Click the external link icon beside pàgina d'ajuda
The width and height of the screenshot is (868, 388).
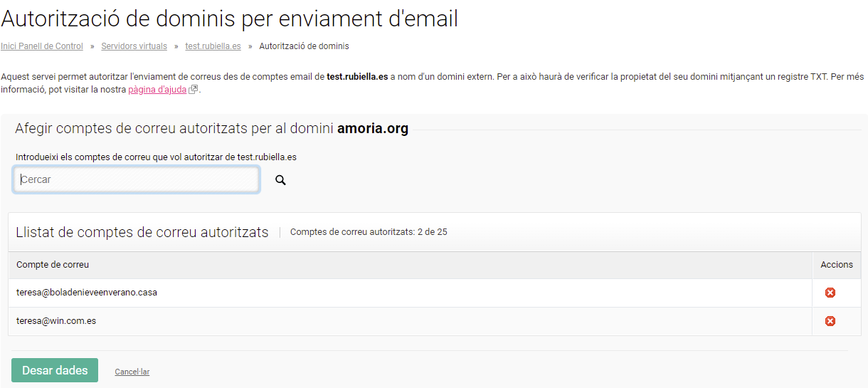click(193, 90)
